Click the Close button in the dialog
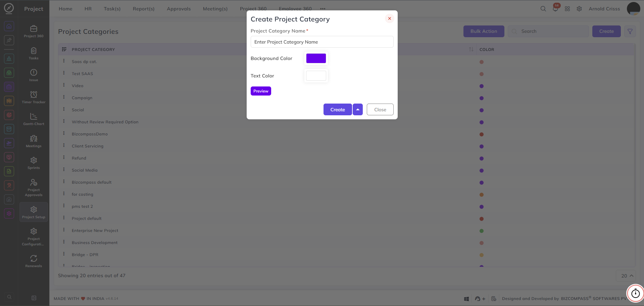The height and width of the screenshot is (306, 644). click(x=380, y=110)
